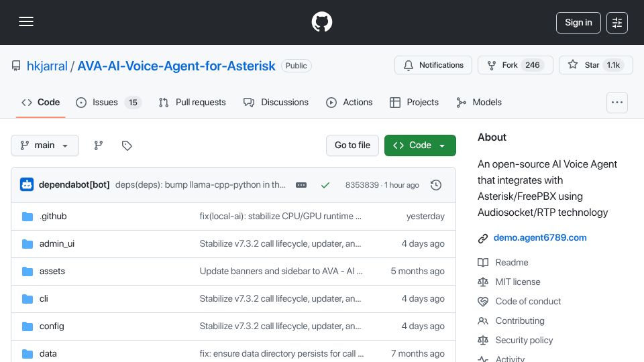Open the hkjarral owner profile link
This screenshot has height=362, width=644.
click(x=47, y=66)
